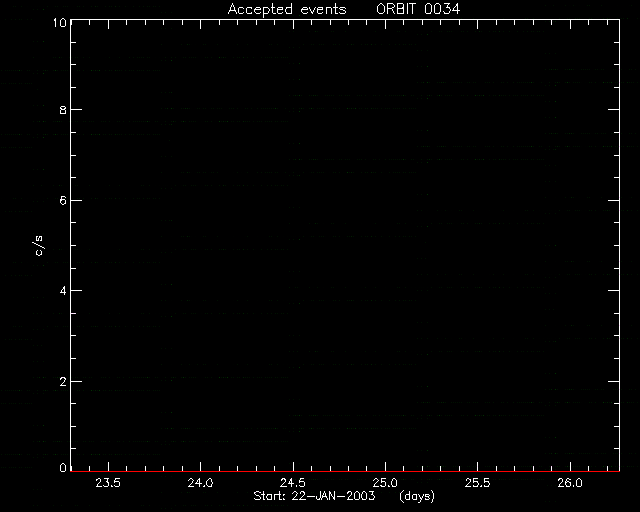
Task: Click the y-axis tick label 2
Action: point(63,382)
